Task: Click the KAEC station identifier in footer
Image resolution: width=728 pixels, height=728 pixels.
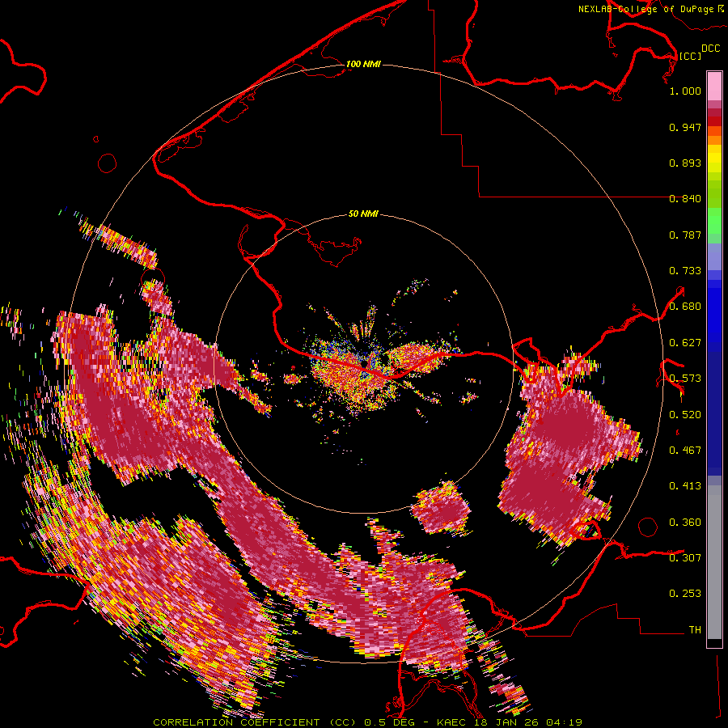Action: click(x=452, y=722)
